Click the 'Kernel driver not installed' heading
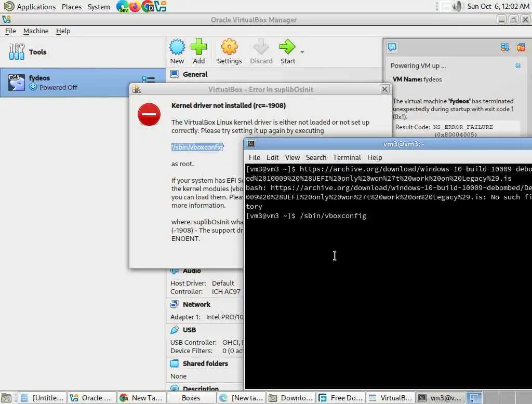Viewport: 532px width, 404px height. pyautogui.click(x=229, y=105)
